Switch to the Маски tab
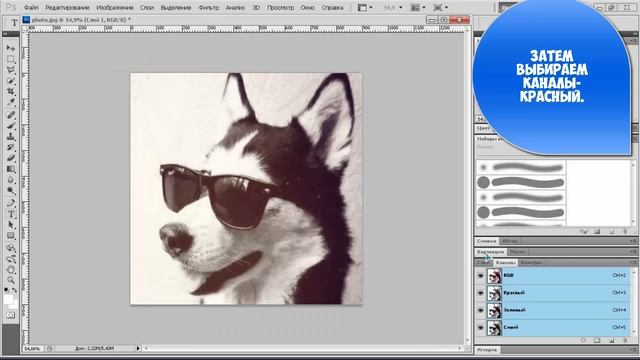Screen dimensions: 640x360 517,252
